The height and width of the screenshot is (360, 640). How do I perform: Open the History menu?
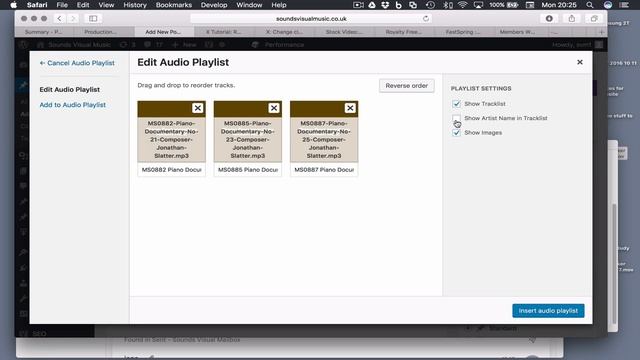(x=135, y=5)
